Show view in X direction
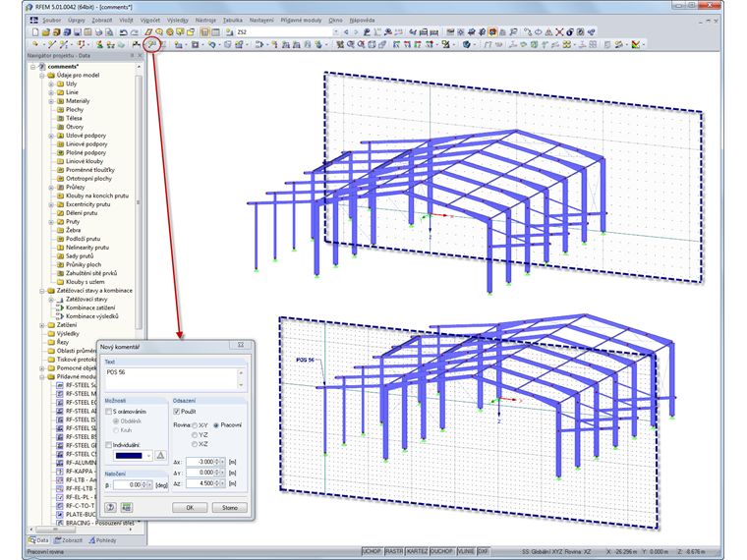 point(396,44)
